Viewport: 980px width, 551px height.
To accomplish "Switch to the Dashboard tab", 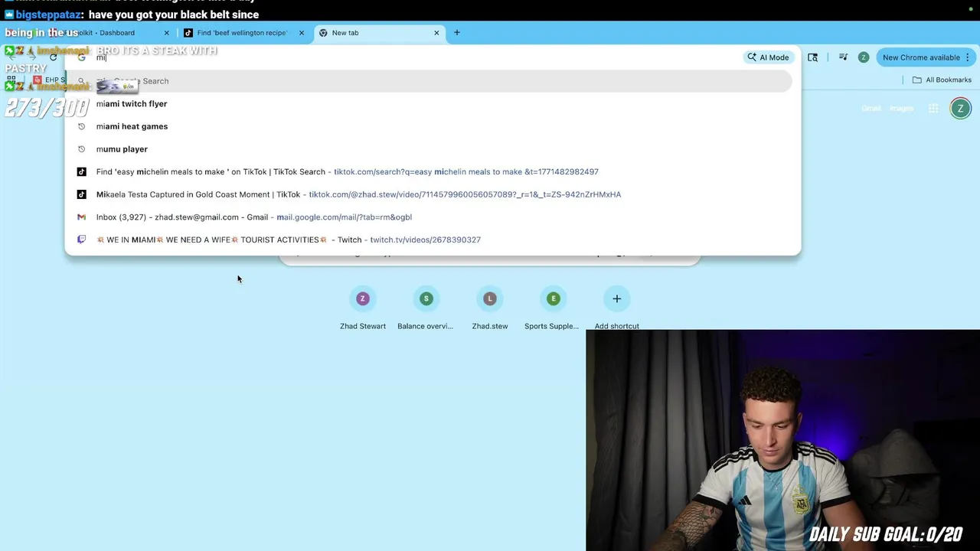I will 107,33.
